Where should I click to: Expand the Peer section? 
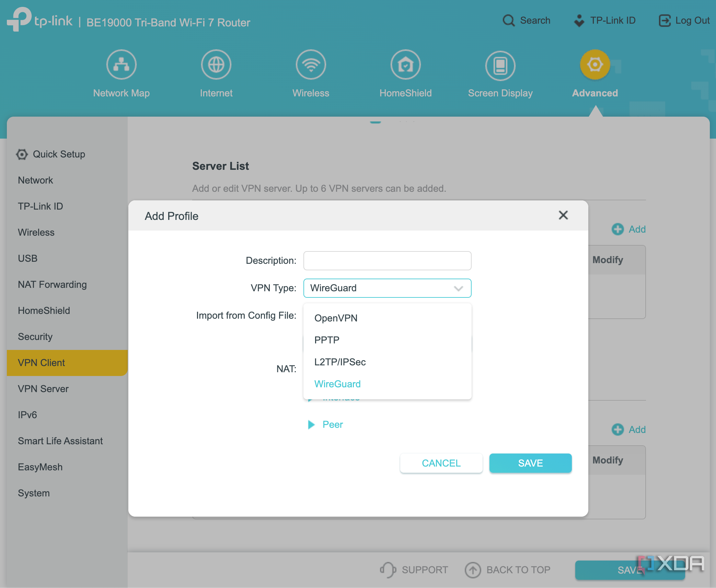pos(325,425)
